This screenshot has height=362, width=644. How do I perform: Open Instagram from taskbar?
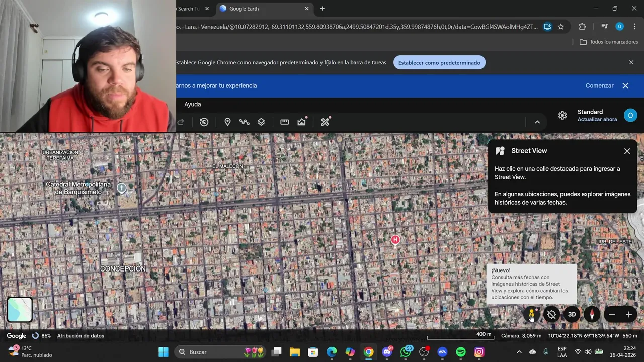click(x=479, y=352)
